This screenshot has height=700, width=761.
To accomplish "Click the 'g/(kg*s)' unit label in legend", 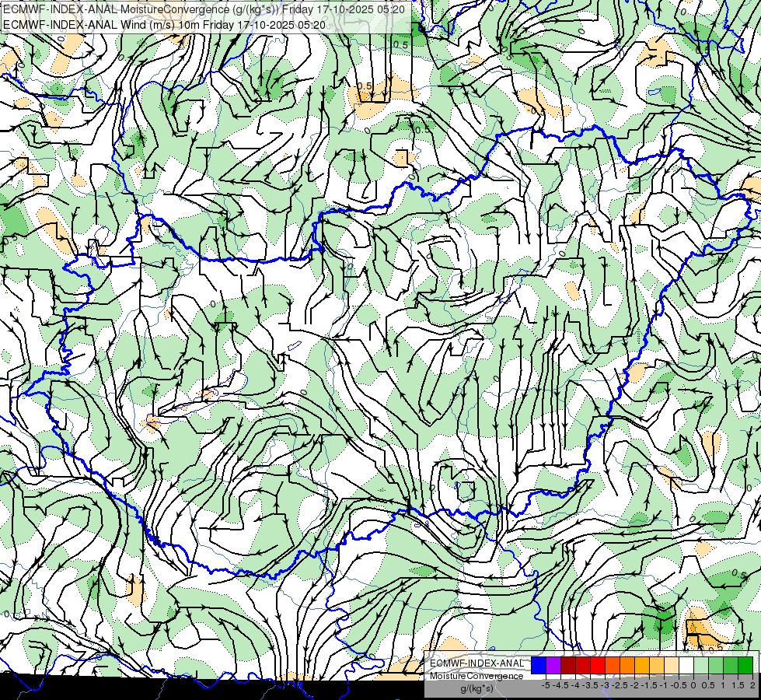I will point(476,688).
